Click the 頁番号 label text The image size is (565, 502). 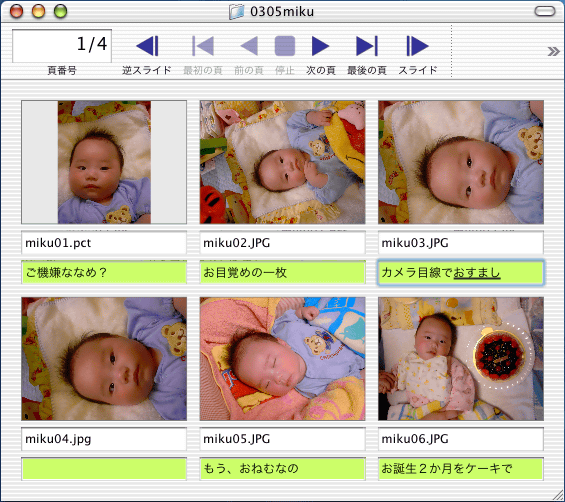pyautogui.click(x=62, y=70)
